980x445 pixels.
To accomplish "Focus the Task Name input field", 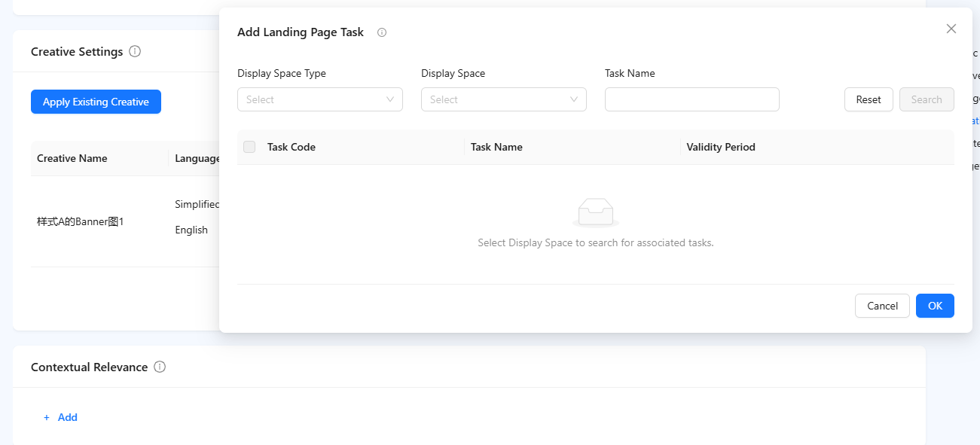I will [692, 99].
